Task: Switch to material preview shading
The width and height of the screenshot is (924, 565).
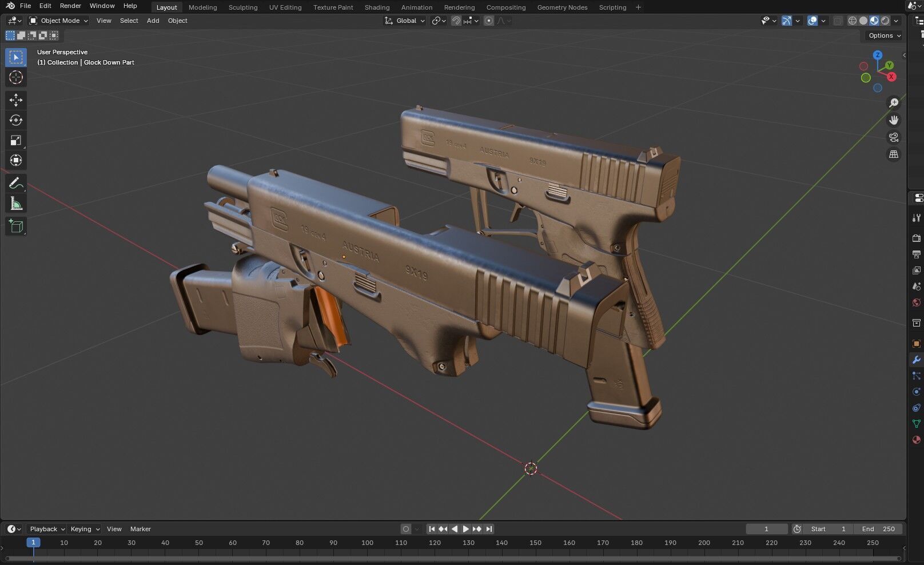Action: tap(874, 21)
